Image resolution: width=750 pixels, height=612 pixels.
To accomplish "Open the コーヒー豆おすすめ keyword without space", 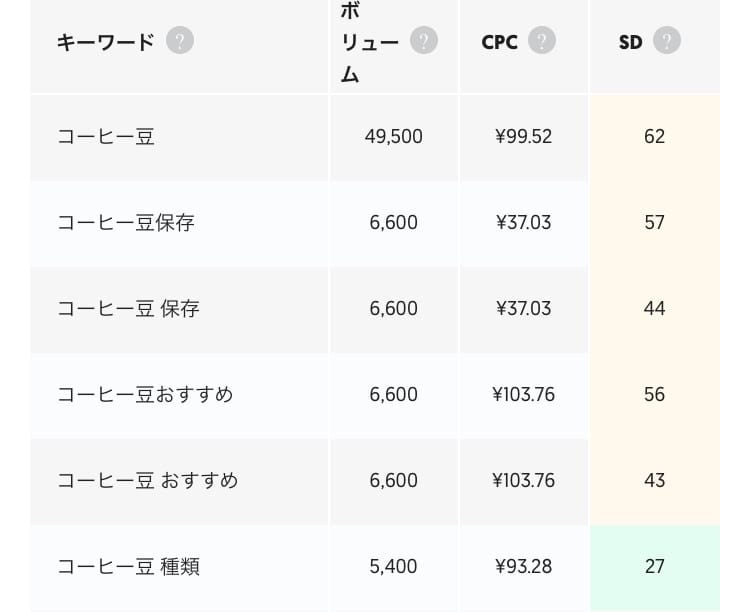I will pyautogui.click(x=145, y=394).
